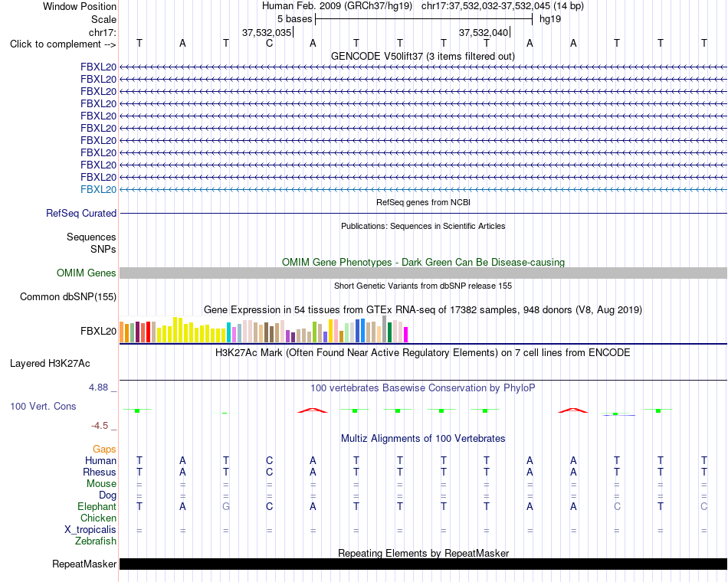This screenshot has height=582, width=728.
Task: Click 'Short Genetic Variants from dbSNP release 155'
Action: [x=423, y=286]
